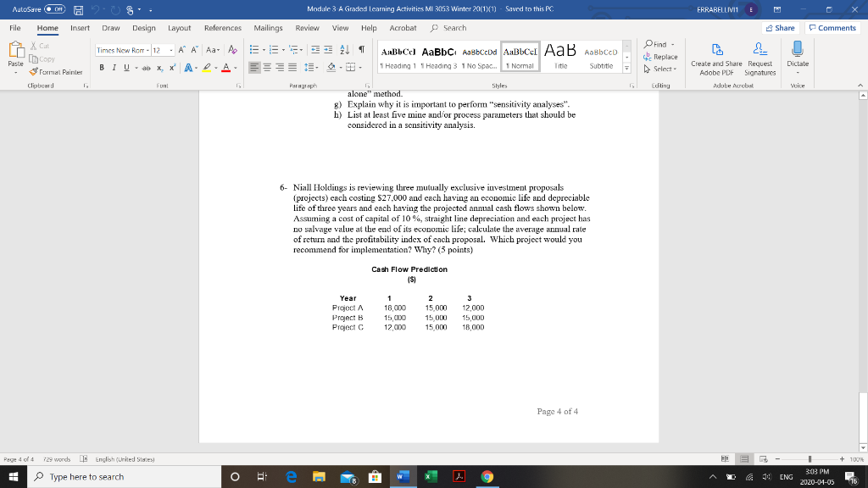Center align the selected paragraph
The height and width of the screenshot is (488, 868).
point(268,68)
